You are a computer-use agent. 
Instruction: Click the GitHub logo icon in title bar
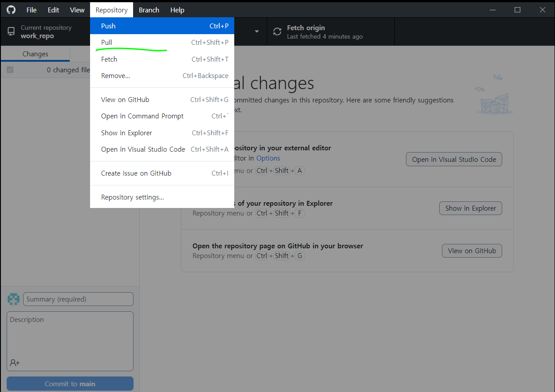pos(11,10)
